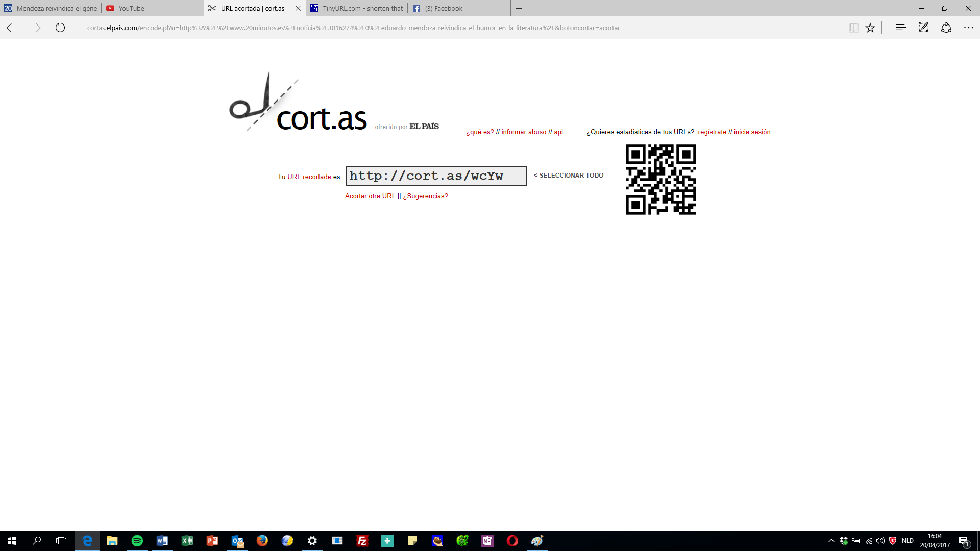Open a new tab with plus button
Image resolution: width=980 pixels, height=551 pixels.
click(x=519, y=8)
